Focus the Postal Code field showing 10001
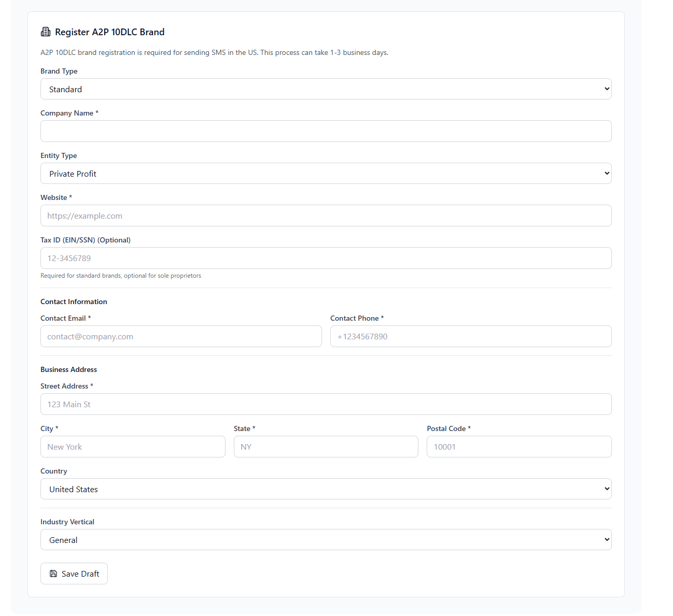 click(518, 447)
